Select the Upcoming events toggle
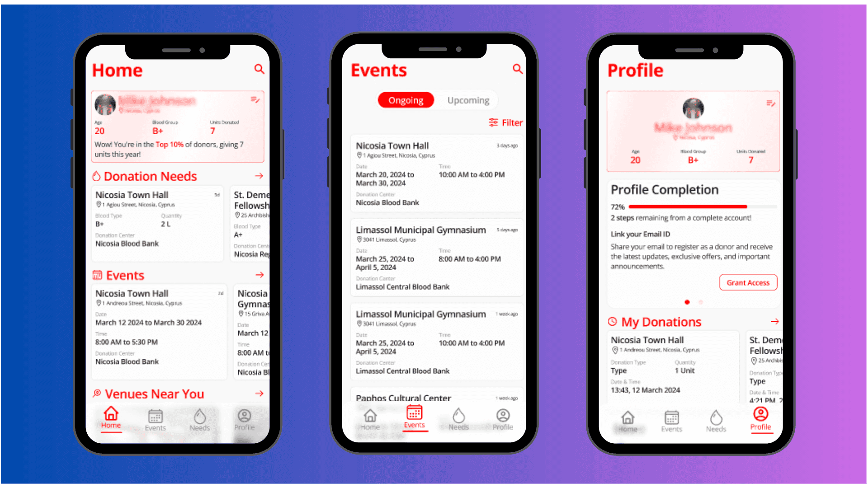The width and height of the screenshot is (868, 488). (468, 99)
